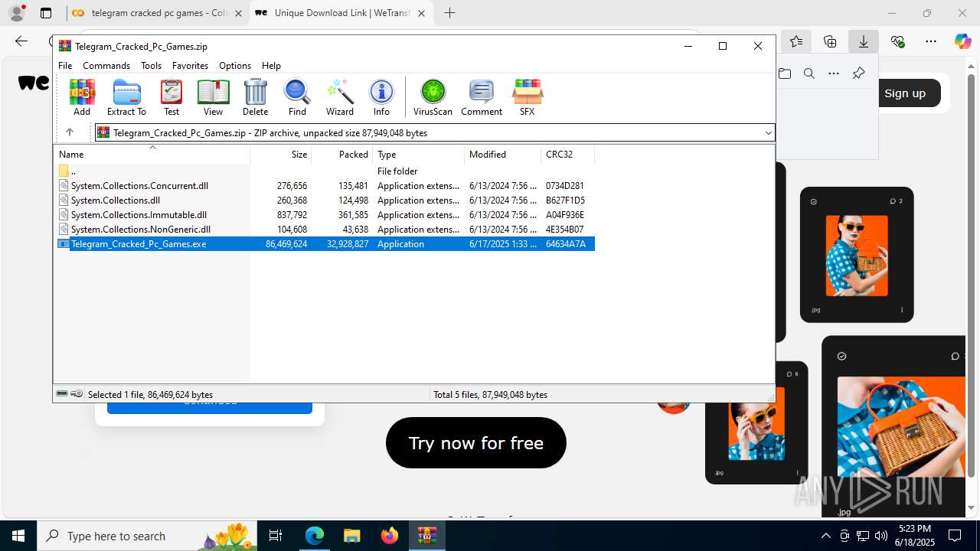This screenshot has height=551, width=980.
Task: Open browser downloads icon
Action: point(864,41)
